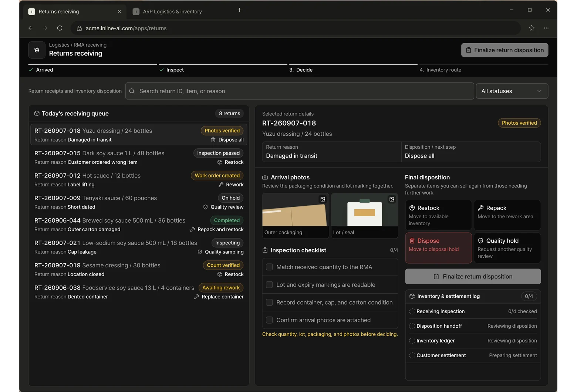Check Match received quantity to the RMA

(269, 267)
